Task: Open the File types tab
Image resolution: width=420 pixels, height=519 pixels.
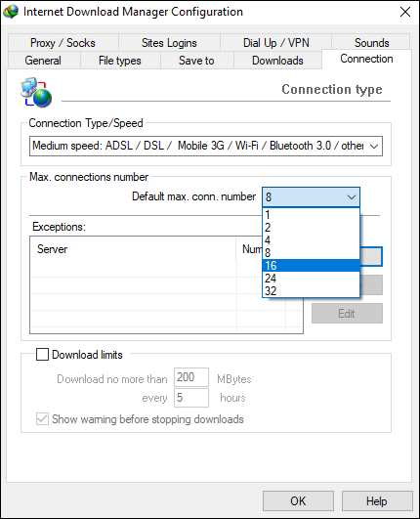Action: point(120,61)
